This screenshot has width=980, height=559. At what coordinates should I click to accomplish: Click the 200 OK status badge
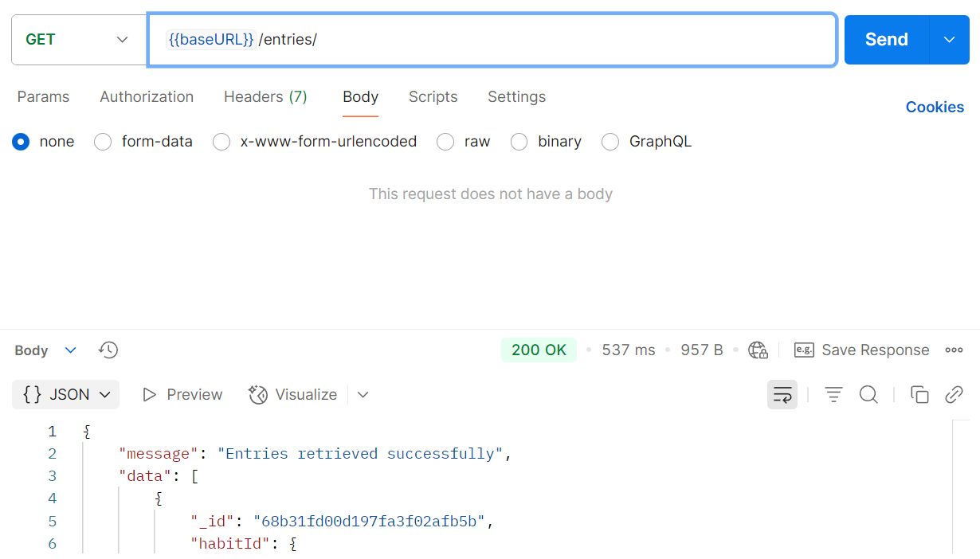coord(539,350)
